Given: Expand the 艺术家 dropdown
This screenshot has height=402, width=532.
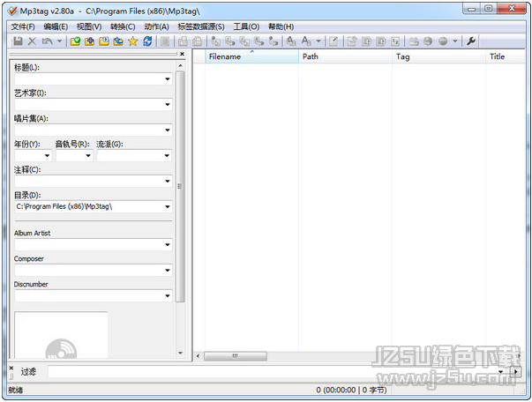Looking at the screenshot, I should pyautogui.click(x=168, y=104).
